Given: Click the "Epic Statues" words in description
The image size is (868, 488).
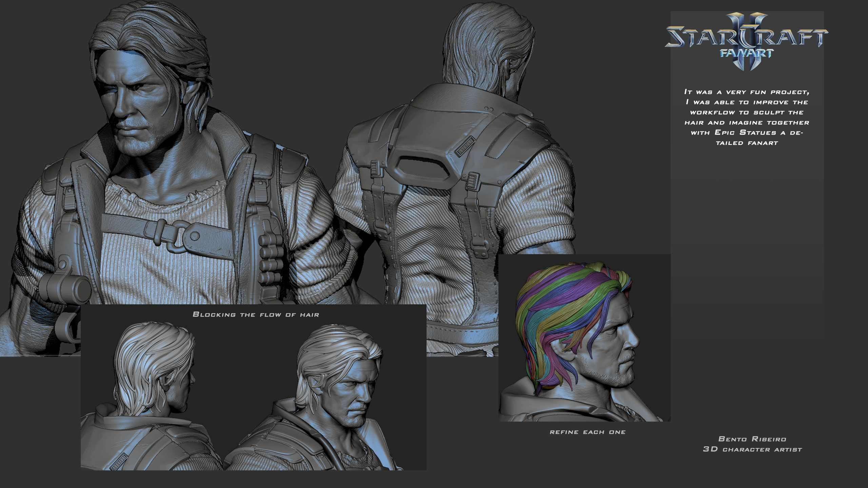Looking at the screenshot, I should tap(745, 133).
